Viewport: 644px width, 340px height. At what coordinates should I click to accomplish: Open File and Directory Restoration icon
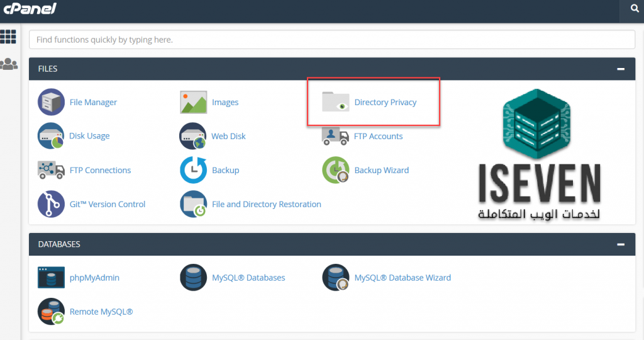click(x=194, y=204)
